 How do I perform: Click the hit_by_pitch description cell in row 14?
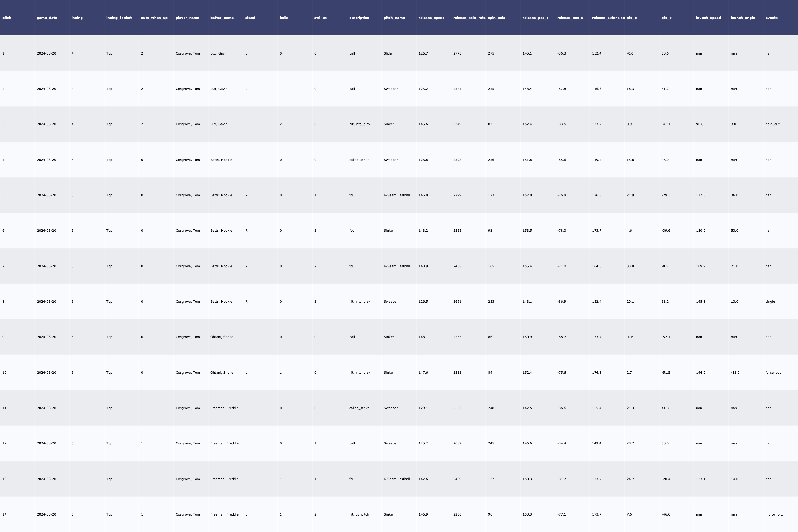(x=359, y=514)
